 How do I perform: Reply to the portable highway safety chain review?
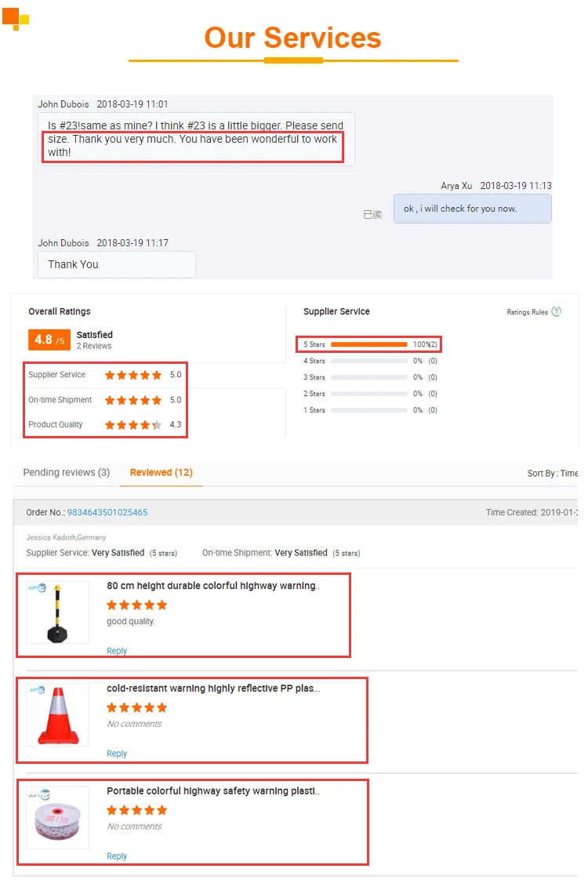coord(117,856)
